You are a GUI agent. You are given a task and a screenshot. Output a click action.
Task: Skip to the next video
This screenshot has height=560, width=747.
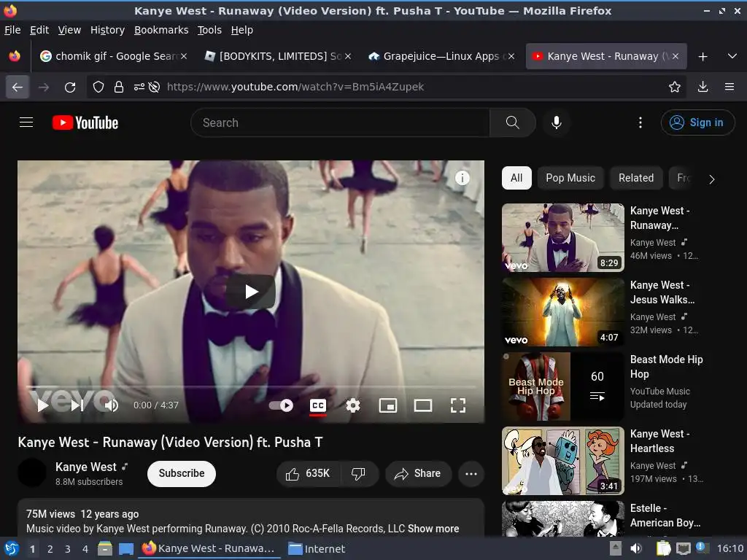pyautogui.click(x=77, y=405)
